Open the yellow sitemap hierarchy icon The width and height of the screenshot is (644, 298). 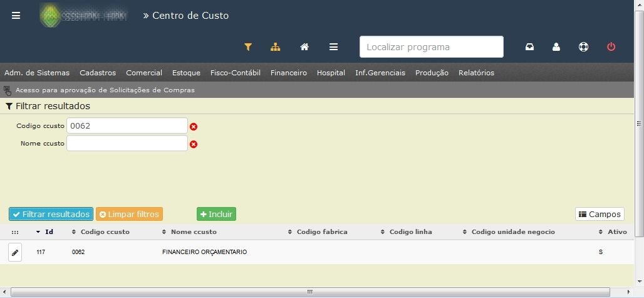click(275, 47)
